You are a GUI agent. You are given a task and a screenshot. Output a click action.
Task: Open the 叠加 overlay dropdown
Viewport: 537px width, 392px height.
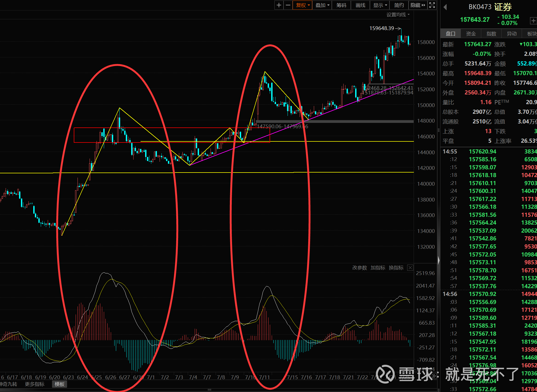coord(322,5)
